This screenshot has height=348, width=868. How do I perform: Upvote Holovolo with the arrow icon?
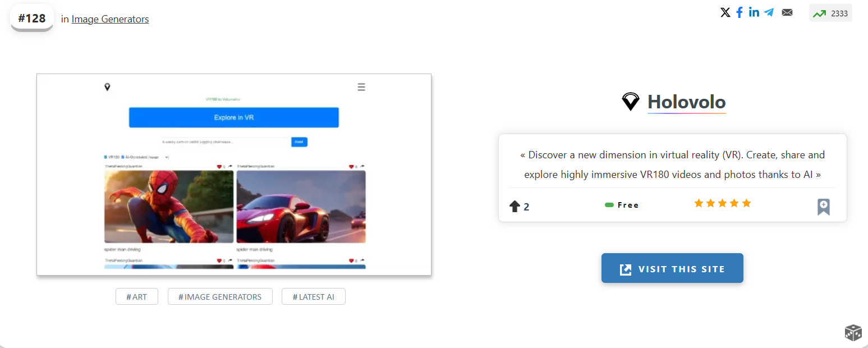point(515,207)
